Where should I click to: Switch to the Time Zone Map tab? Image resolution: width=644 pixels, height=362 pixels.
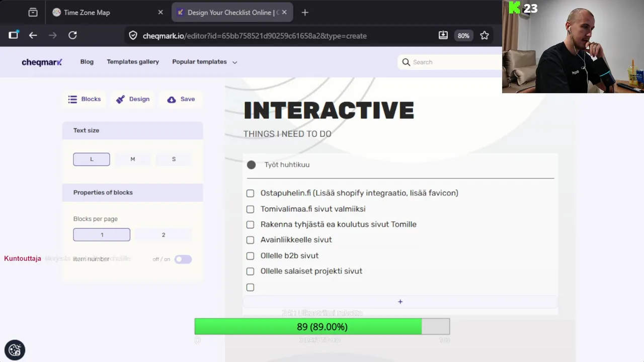coord(108,12)
